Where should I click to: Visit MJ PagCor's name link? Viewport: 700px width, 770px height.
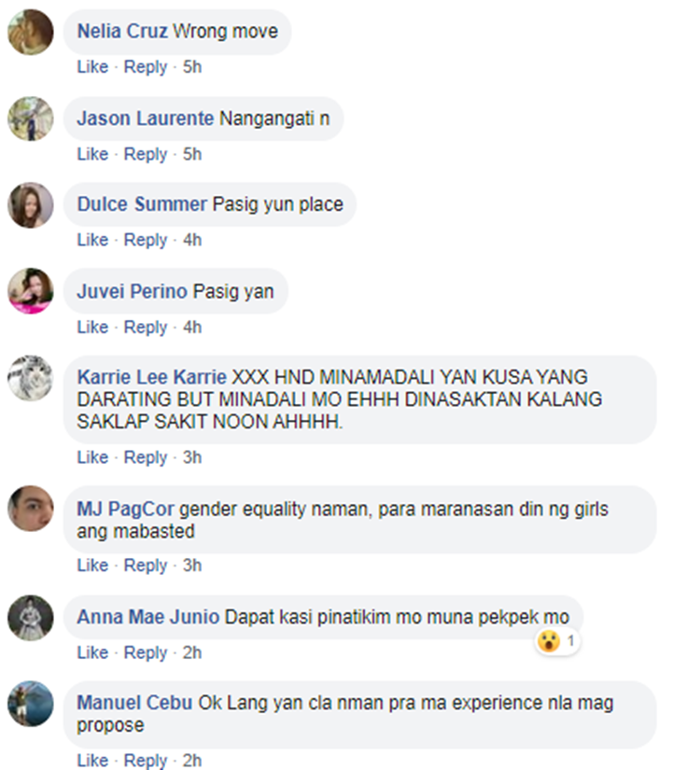(125, 510)
